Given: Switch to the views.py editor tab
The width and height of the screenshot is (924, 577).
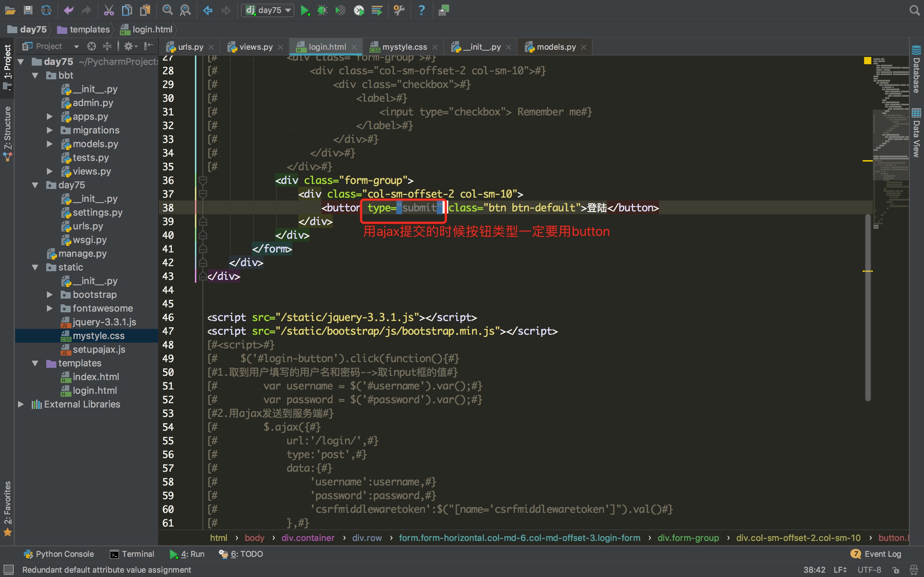Looking at the screenshot, I should [255, 47].
